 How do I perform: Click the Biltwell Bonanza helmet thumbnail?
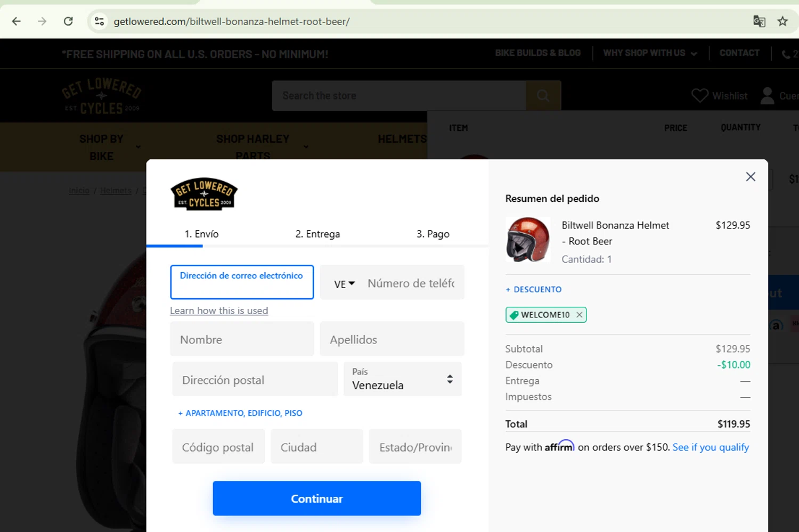click(x=528, y=240)
